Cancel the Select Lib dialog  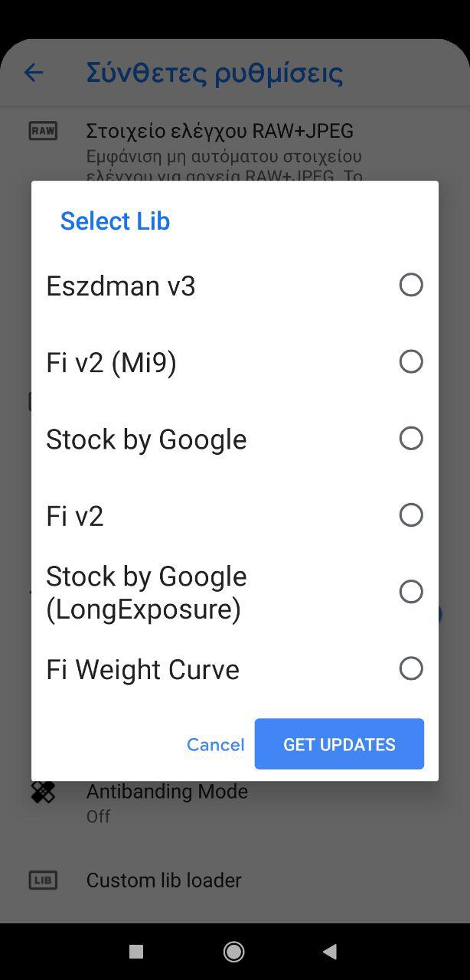[215, 745]
